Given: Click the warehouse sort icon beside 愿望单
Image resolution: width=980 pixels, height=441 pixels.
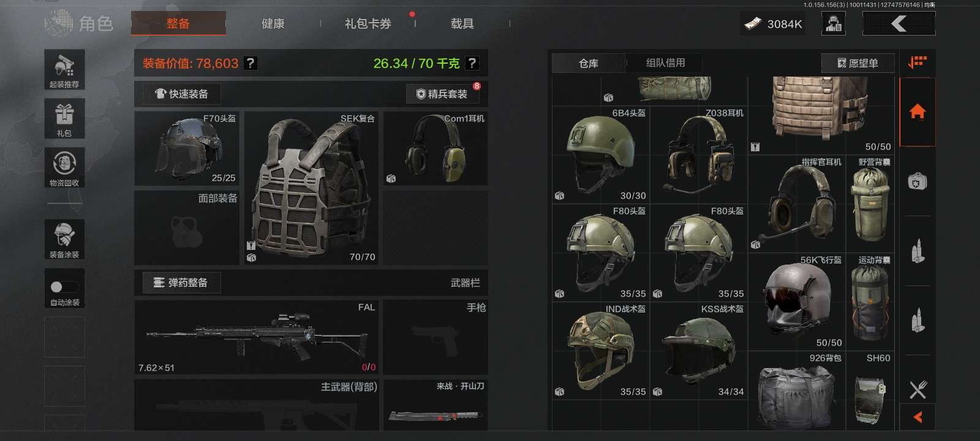Looking at the screenshot, I should 917,62.
